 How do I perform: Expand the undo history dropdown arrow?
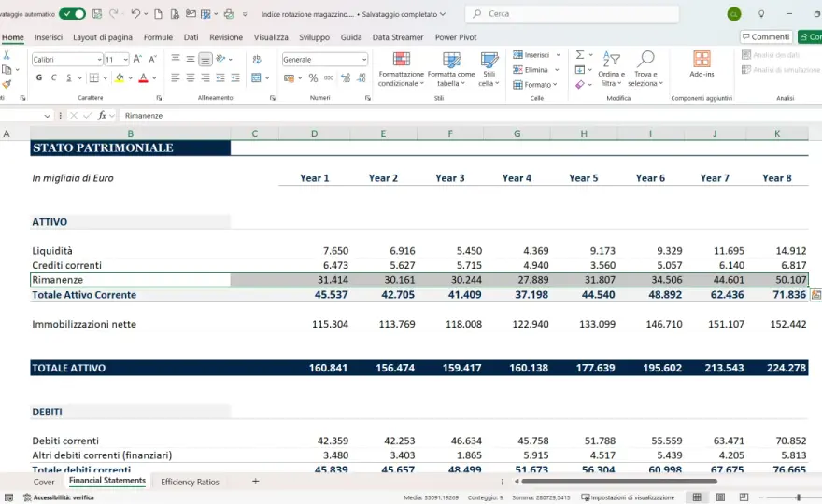(146, 14)
